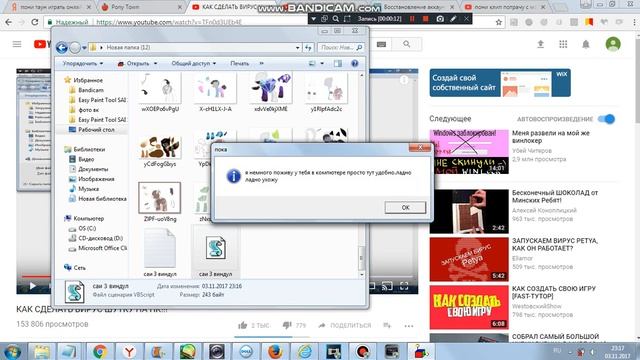Viewport: 640px width, 360px height.
Task: Toggle the Explorer preview pane icon
Action: tap(338, 64)
